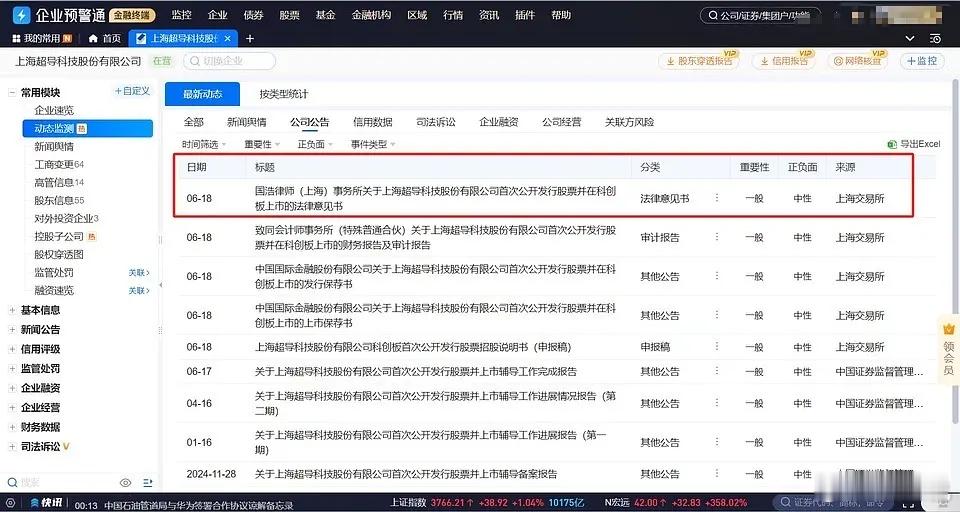
Task: Click the tab list dropdown chevron
Action: coord(910,39)
